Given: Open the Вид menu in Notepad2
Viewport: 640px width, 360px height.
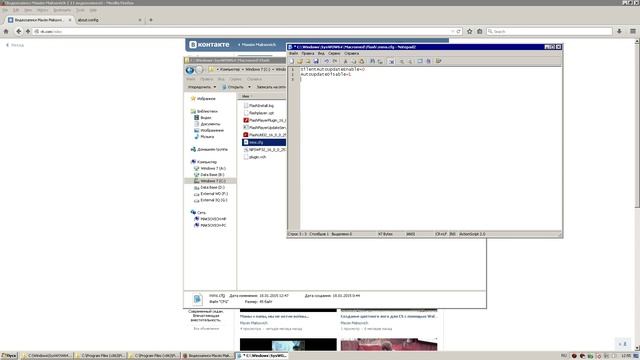Looking at the screenshot, I should pos(321,53).
